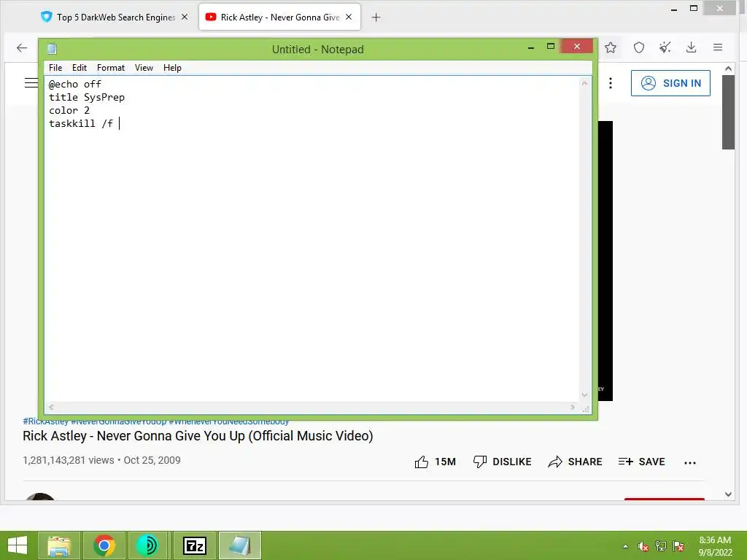Open the browser hamburger application menu
The image size is (747, 560).
(x=718, y=47)
